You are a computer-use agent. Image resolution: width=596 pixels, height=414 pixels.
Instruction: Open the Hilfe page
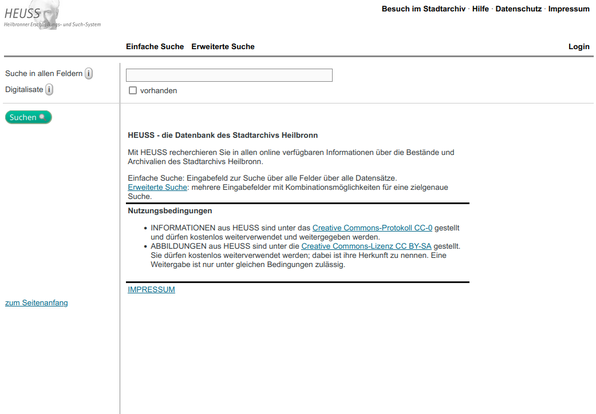pos(480,9)
